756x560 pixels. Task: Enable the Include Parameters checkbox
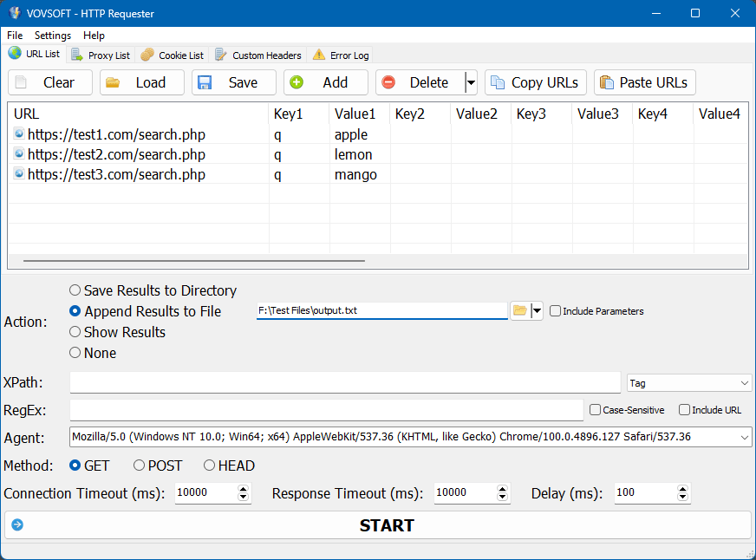coord(555,310)
